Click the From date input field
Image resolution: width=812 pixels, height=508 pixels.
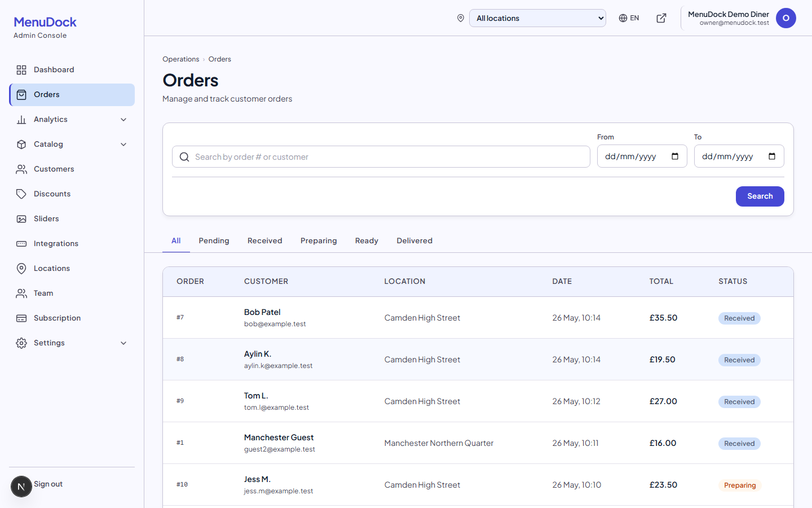click(642, 156)
